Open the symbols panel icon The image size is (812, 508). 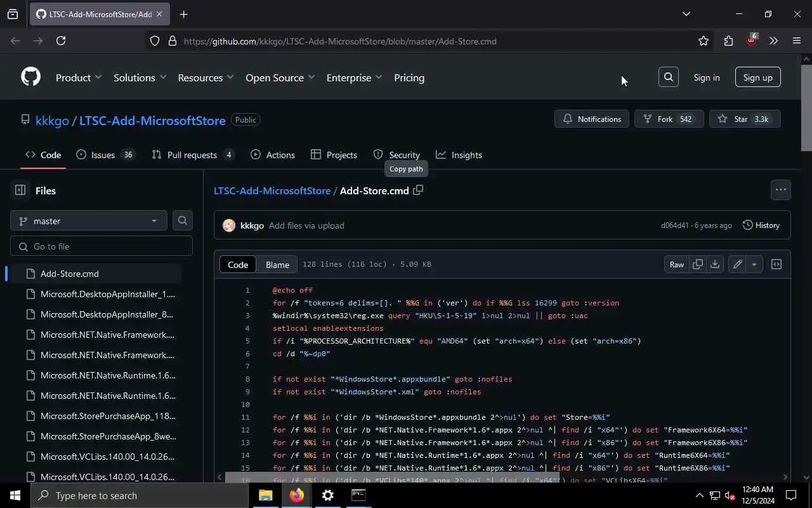point(776,264)
